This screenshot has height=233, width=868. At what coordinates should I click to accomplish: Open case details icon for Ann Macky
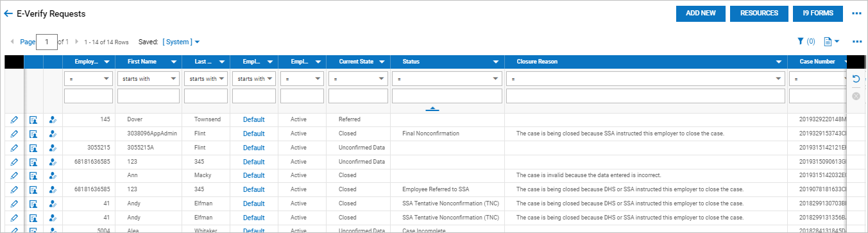click(x=33, y=175)
